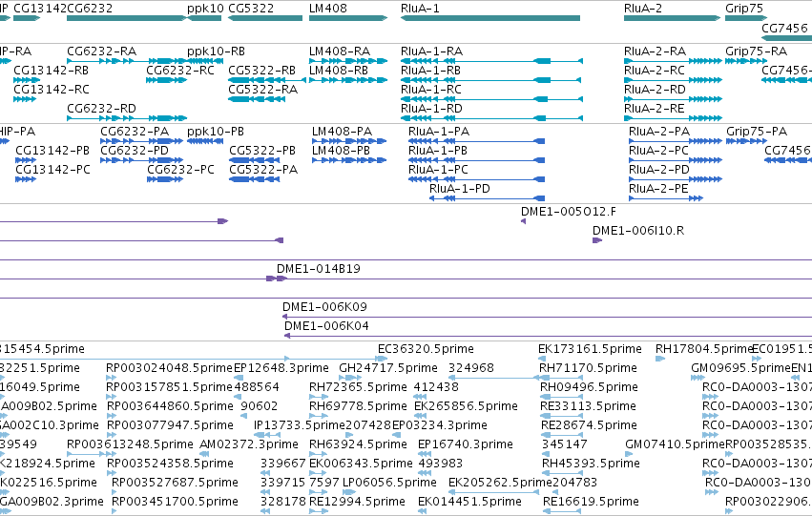Select transcript CG6232-RC

(x=166, y=80)
